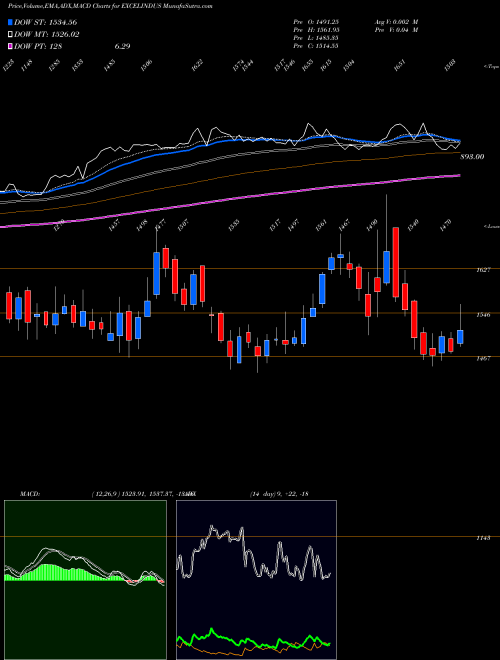500x660 pixels.
Task: Click the 893.00 price label near EMA lines
Action: 472,157
